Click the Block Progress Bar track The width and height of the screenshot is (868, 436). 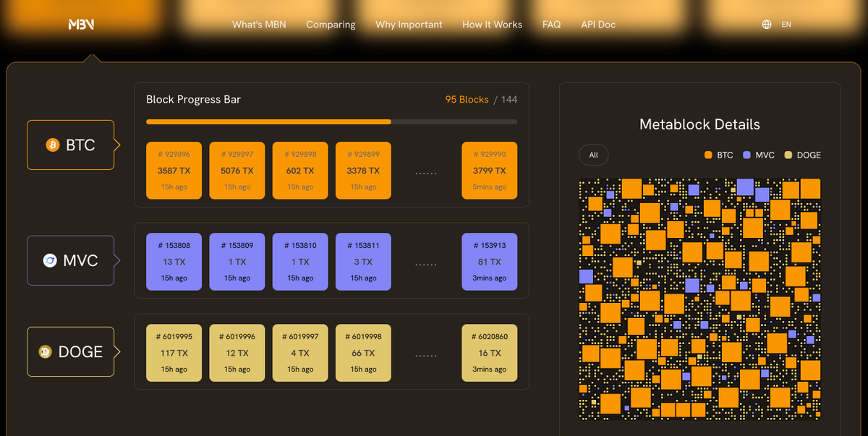pyautogui.click(x=331, y=121)
